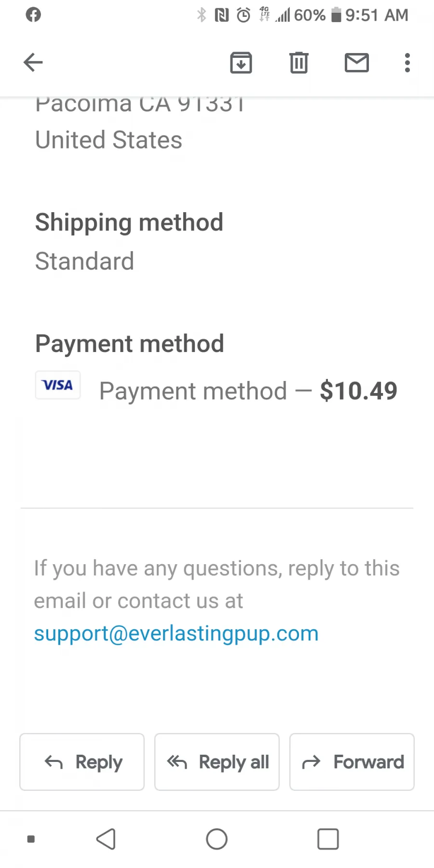Viewport: 434px width, 868px height.
Task: Tap the NFC status icon
Action: click(x=222, y=15)
